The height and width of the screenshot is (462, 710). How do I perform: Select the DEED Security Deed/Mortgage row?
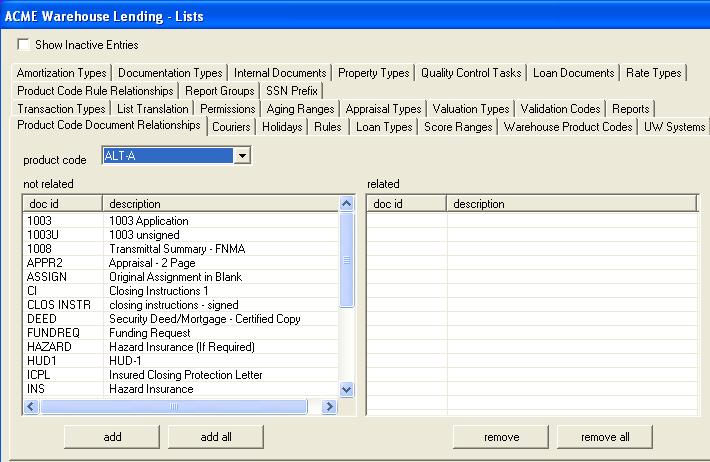pyautogui.click(x=181, y=319)
